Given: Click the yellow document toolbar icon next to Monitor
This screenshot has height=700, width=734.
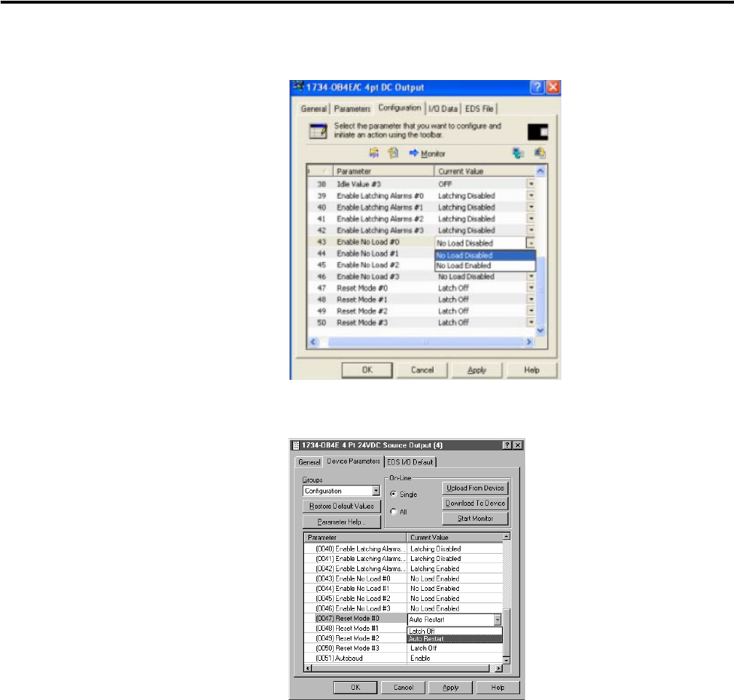Looking at the screenshot, I should [394, 153].
